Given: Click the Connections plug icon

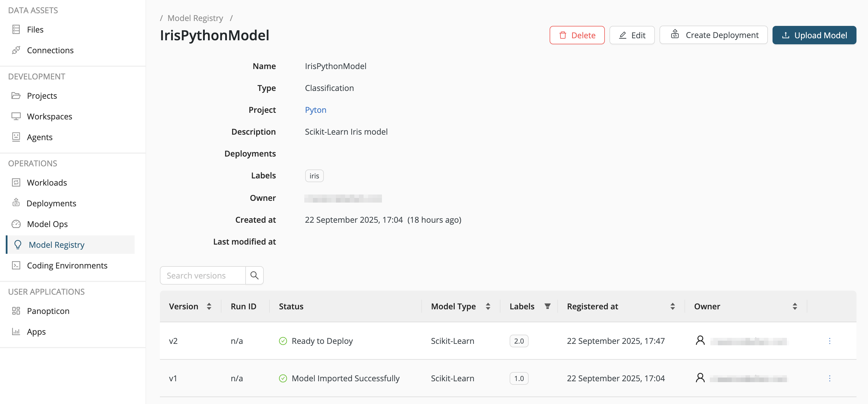Looking at the screenshot, I should [x=16, y=50].
